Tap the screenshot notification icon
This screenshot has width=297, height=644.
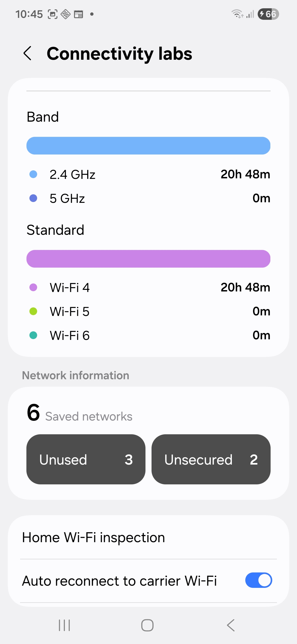pyautogui.click(x=53, y=14)
